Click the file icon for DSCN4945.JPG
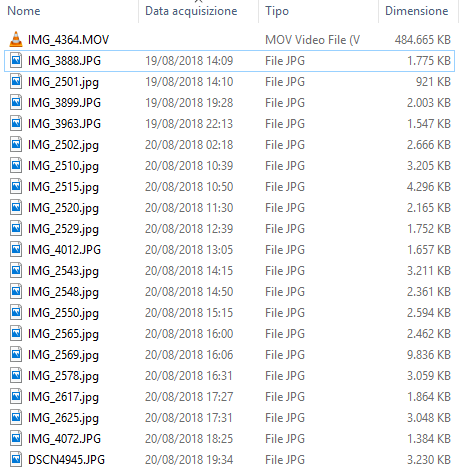The height and width of the screenshot is (469, 472). 16,459
